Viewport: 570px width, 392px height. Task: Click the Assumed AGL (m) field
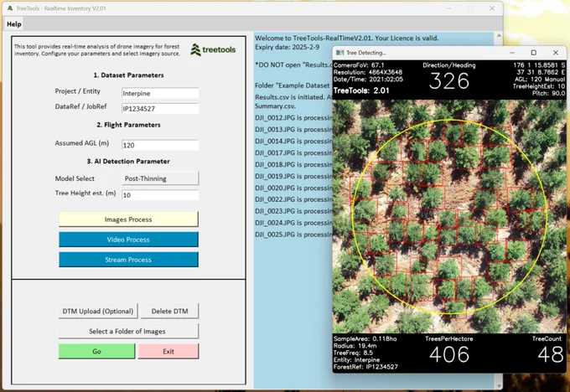160,145
